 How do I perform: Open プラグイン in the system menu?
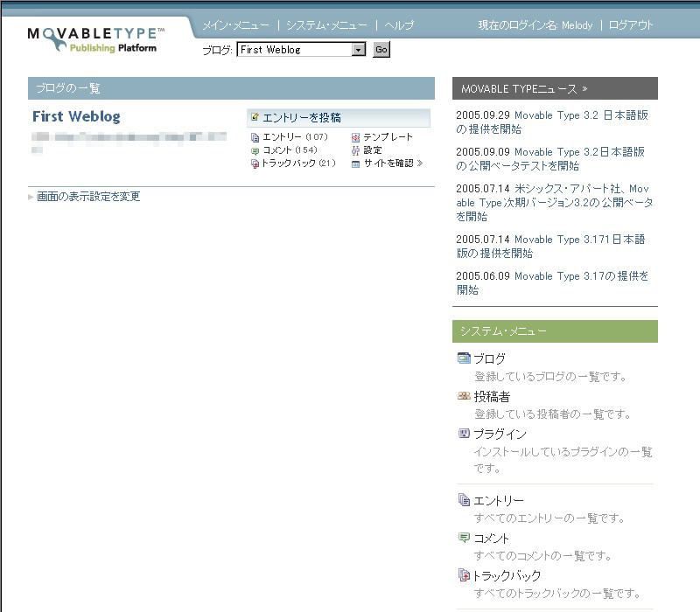(x=500, y=434)
